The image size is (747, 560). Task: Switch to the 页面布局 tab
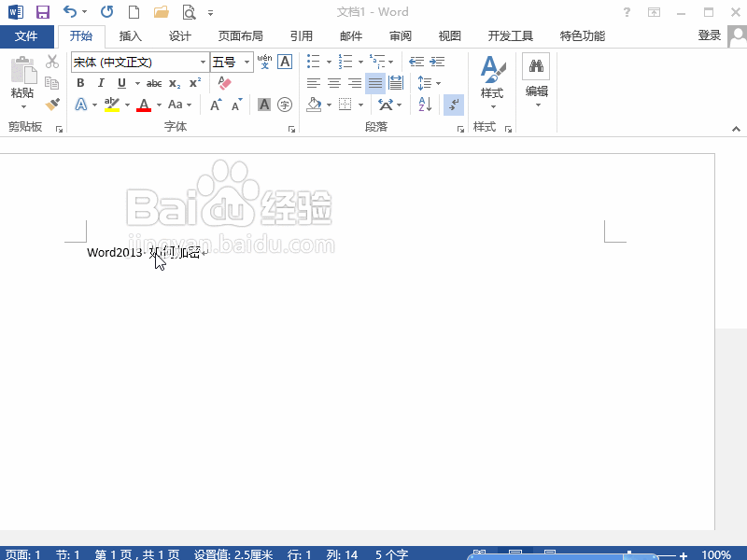tap(241, 36)
